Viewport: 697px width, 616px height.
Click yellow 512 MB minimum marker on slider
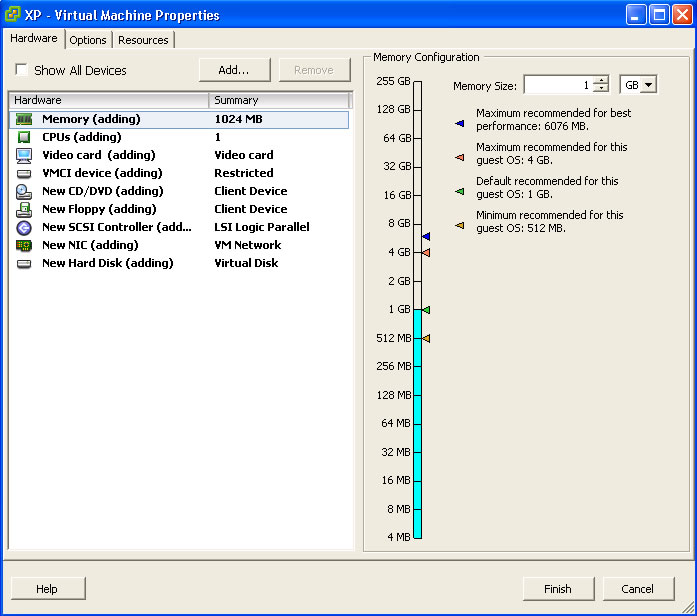(x=426, y=338)
